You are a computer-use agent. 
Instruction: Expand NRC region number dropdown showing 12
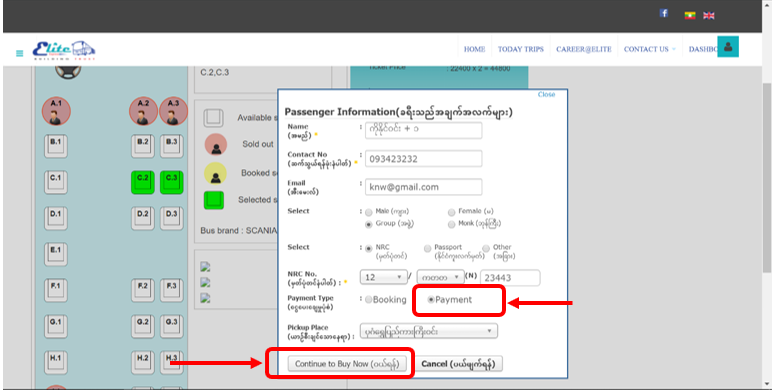tap(383, 277)
